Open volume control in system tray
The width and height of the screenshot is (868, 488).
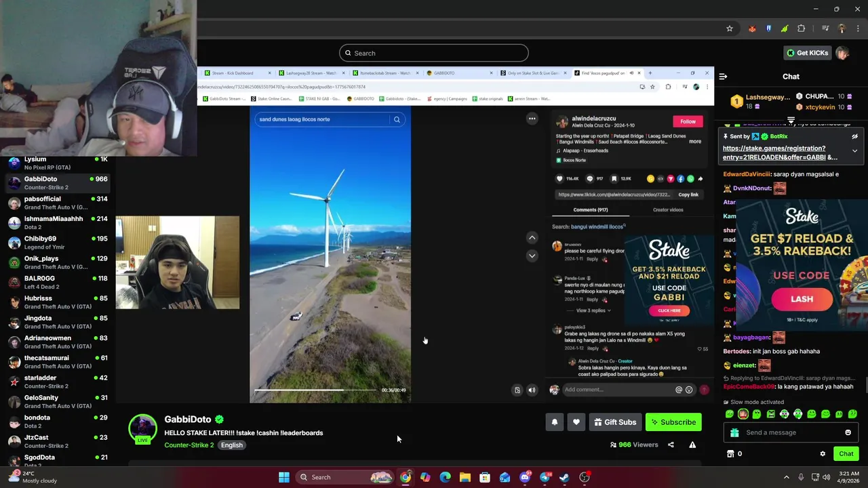826,477
